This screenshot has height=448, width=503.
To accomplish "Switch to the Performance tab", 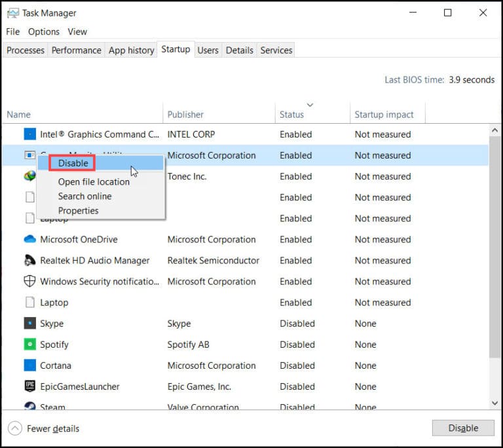I will [77, 50].
